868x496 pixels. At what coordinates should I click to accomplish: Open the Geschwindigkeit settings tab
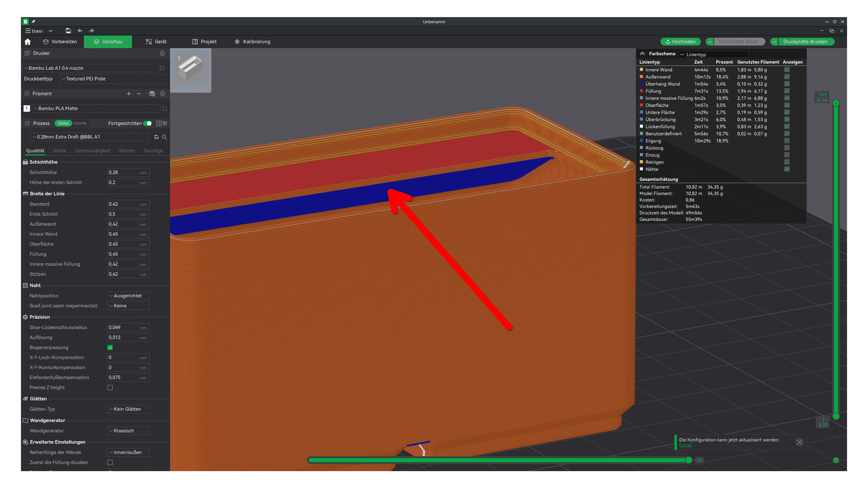point(92,150)
